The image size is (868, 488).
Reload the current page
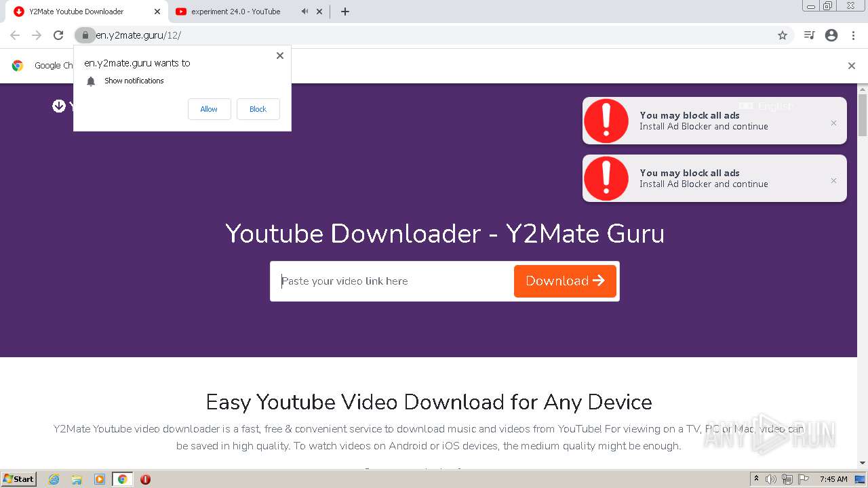[x=58, y=35]
